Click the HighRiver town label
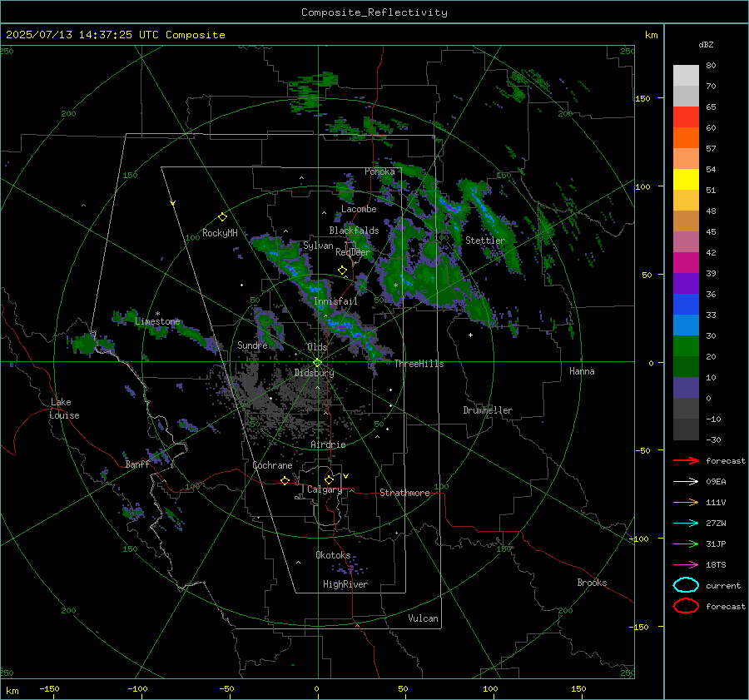749x700 pixels. [345, 584]
